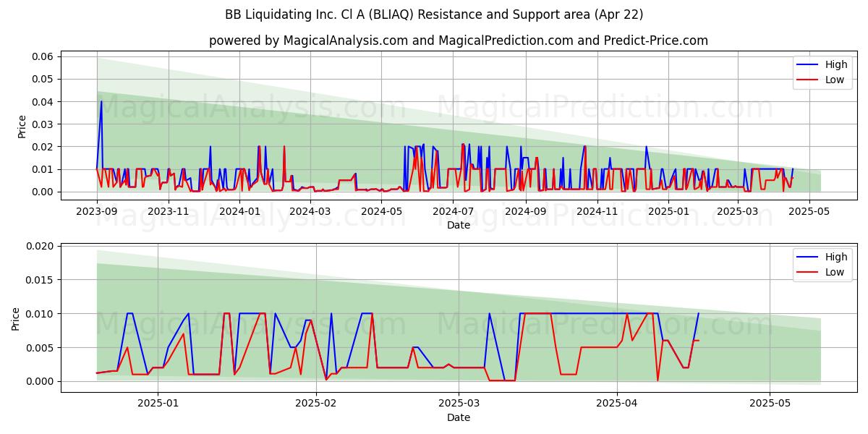
Task: Click the upper chart 'Date' axis label
Action: point(459,225)
